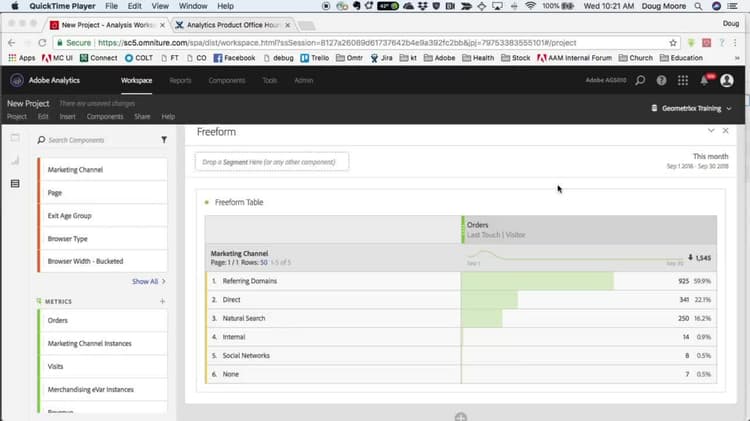Screen dimensions: 750x421
Task: Select the Referring Domains row
Action: pos(461,281)
